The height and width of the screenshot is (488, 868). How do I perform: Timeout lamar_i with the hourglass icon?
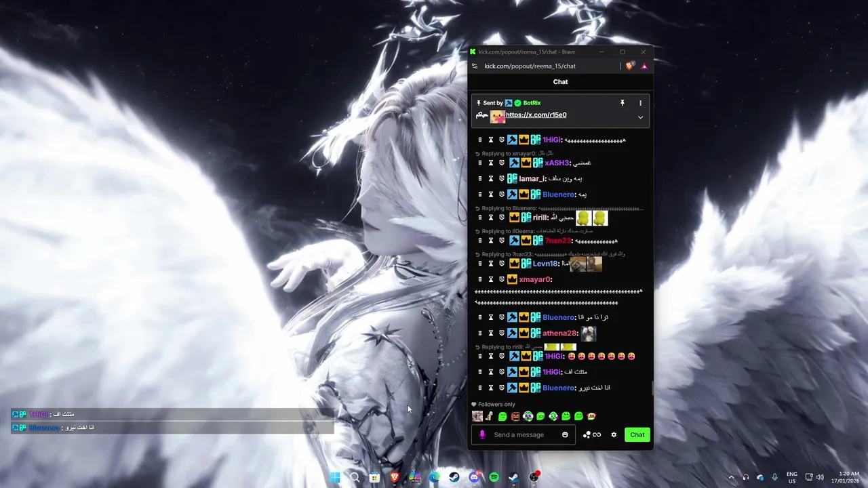[x=491, y=179]
